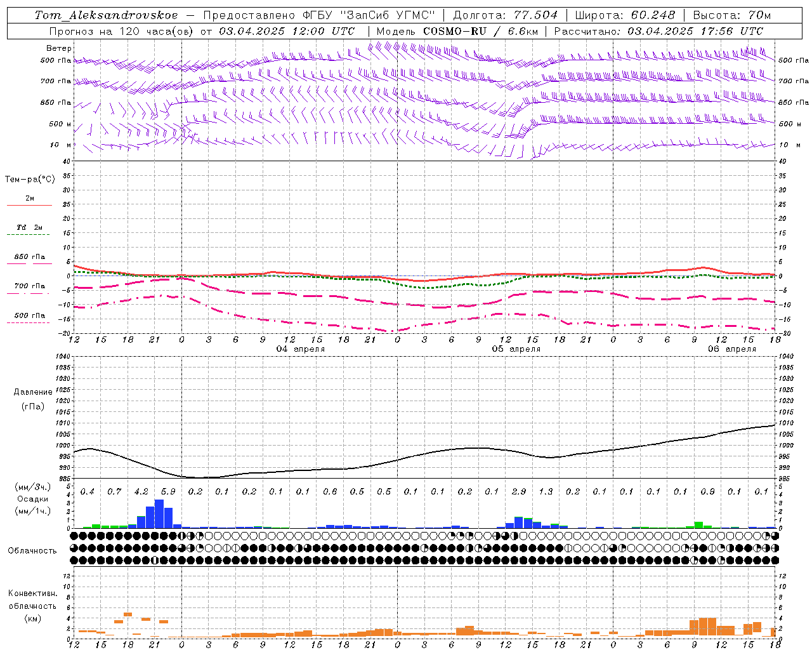Click the 3-hour precipitation value 0.7
This screenshot has height=650, width=812.
pos(114,492)
